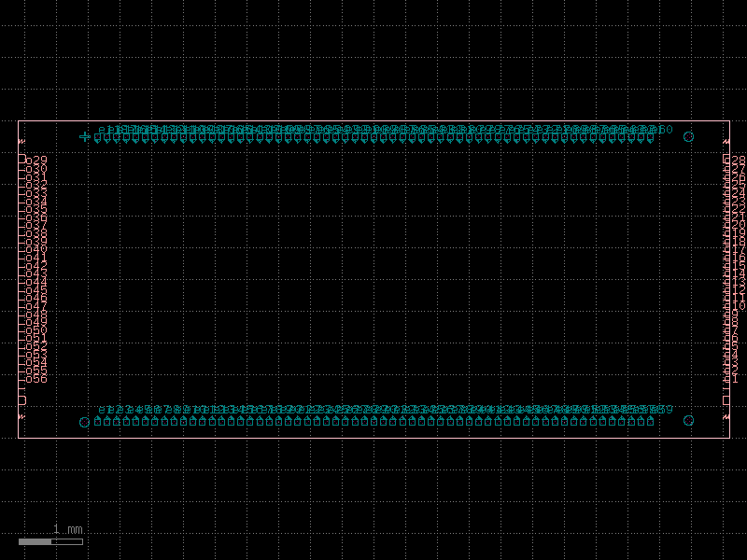The width and height of the screenshot is (747, 560).
Task: Click the 'o56' pin label on the left edge
Action: click(x=36, y=379)
